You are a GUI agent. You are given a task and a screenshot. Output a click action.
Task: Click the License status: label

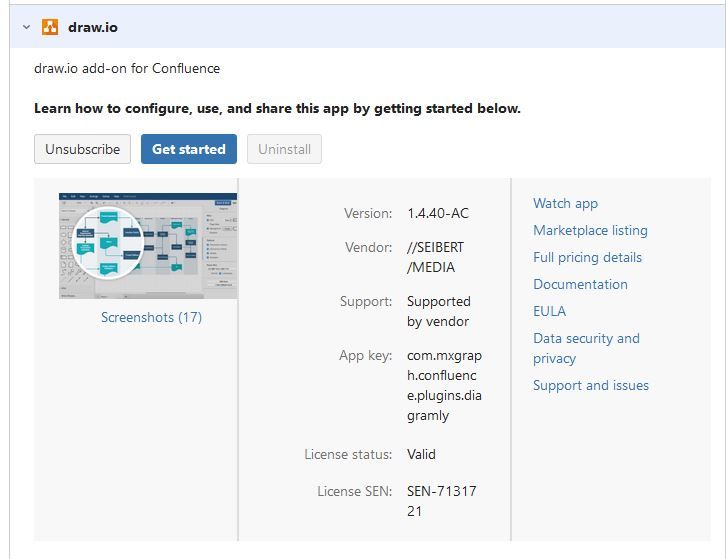(348, 454)
